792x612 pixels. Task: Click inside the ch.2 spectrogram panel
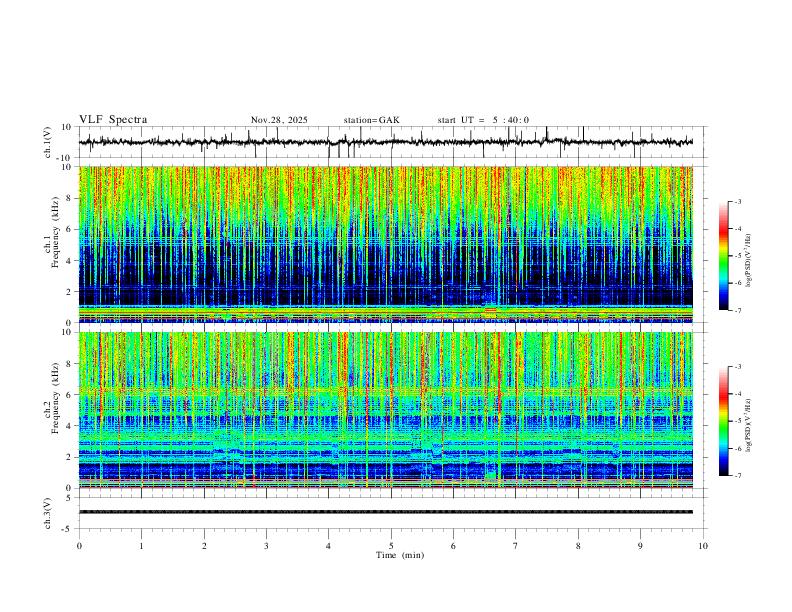[x=386, y=410]
